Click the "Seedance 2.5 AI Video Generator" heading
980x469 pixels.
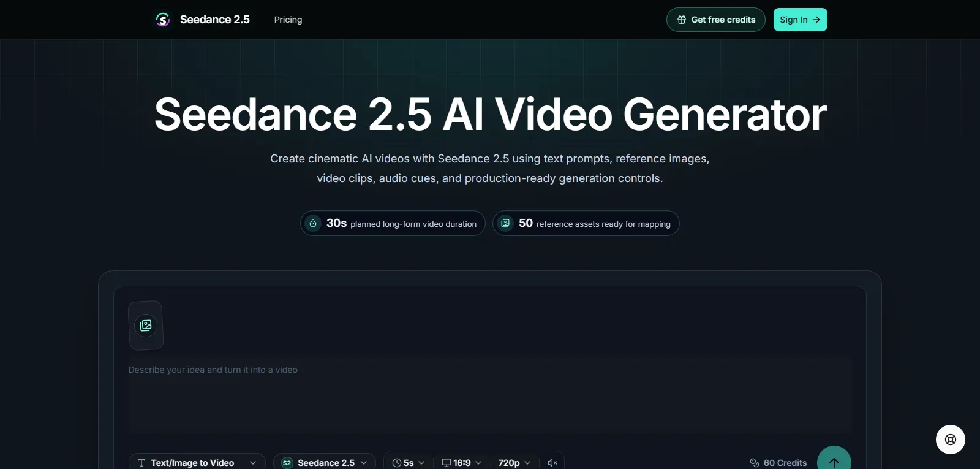pyautogui.click(x=490, y=115)
